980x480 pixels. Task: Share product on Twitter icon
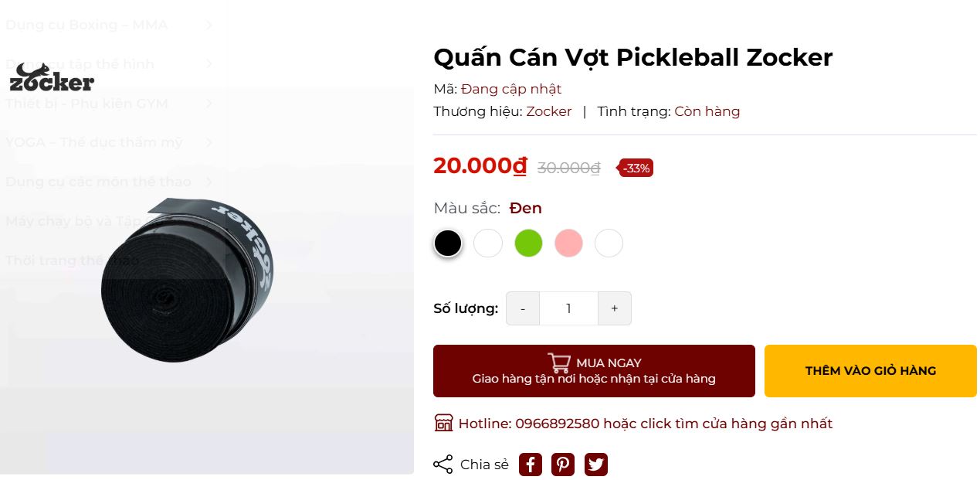click(x=595, y=465)
